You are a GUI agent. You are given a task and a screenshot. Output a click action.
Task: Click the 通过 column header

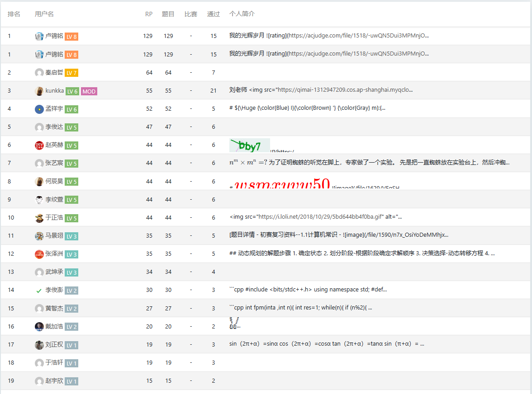point(213,14)
